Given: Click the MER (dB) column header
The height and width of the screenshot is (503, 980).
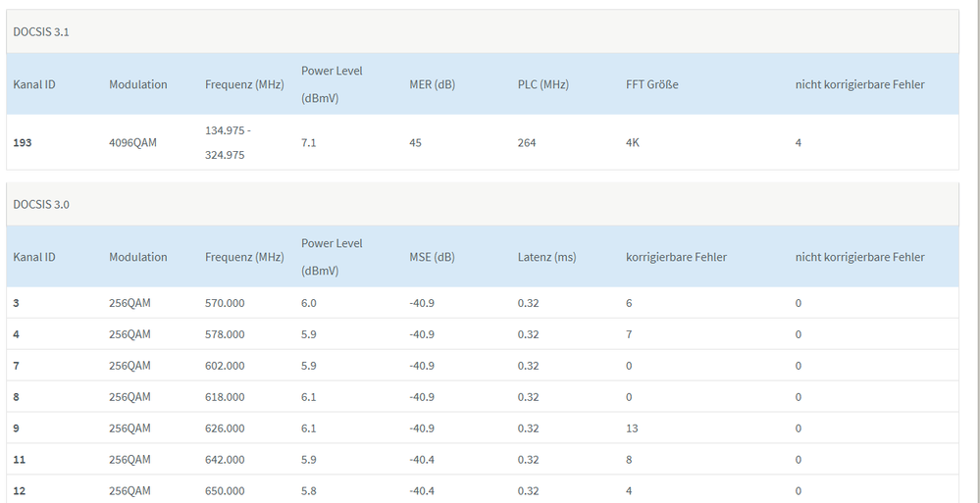Looking at the screenshot, I should [x=433, y=84].
